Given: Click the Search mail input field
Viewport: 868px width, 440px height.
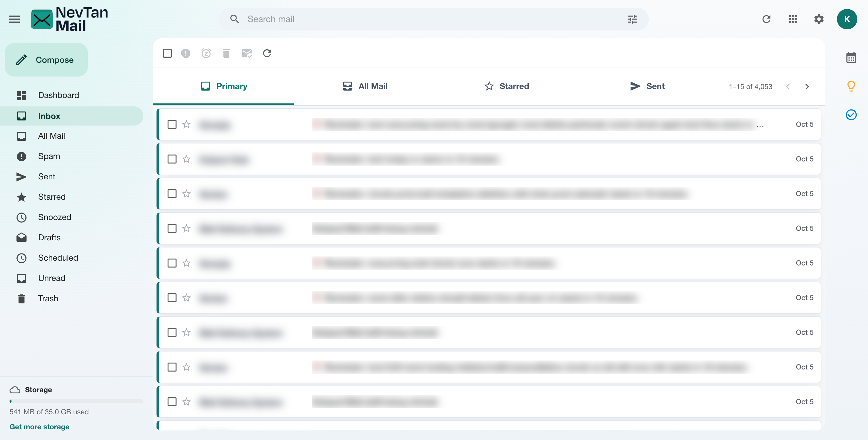Looking at the screenshot, I should click(433, 19).
